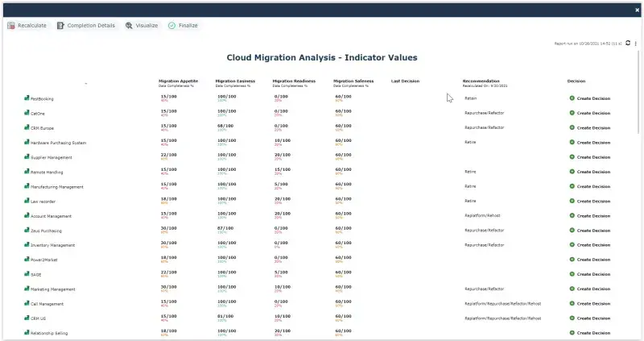
Task: Create Decision for SAGE
Action: point(590,274)
